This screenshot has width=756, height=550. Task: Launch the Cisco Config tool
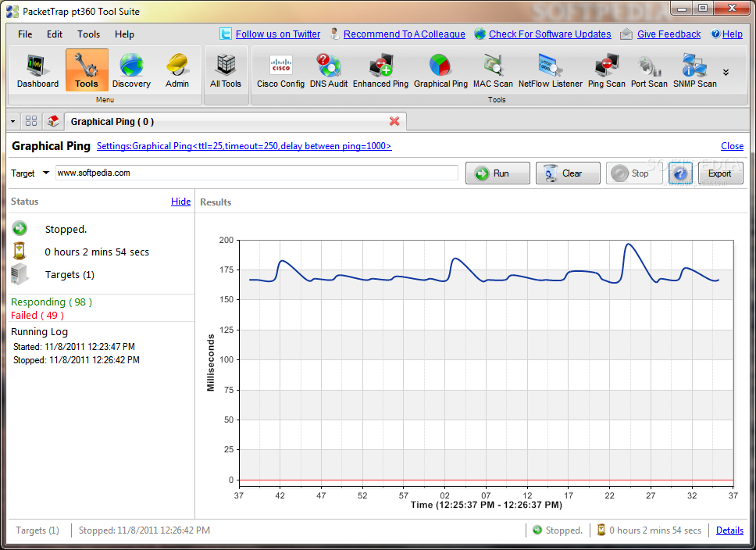pyautogui.click(x=280, y=71)
